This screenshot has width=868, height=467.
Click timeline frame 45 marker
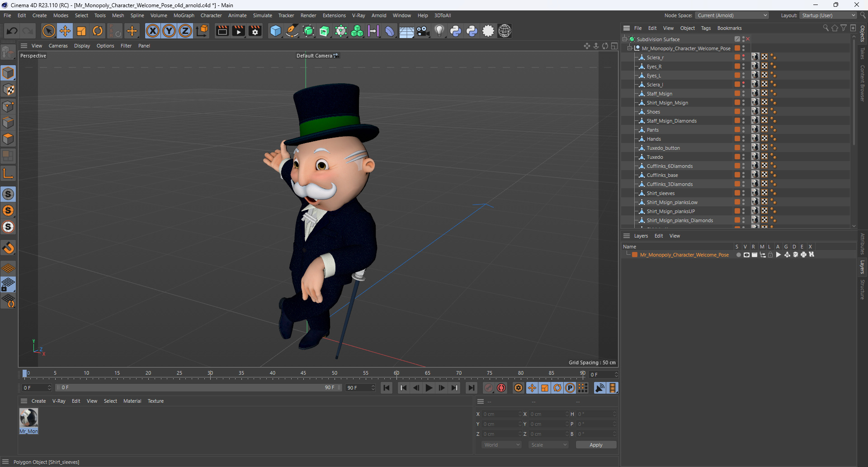tap(303, 374)
